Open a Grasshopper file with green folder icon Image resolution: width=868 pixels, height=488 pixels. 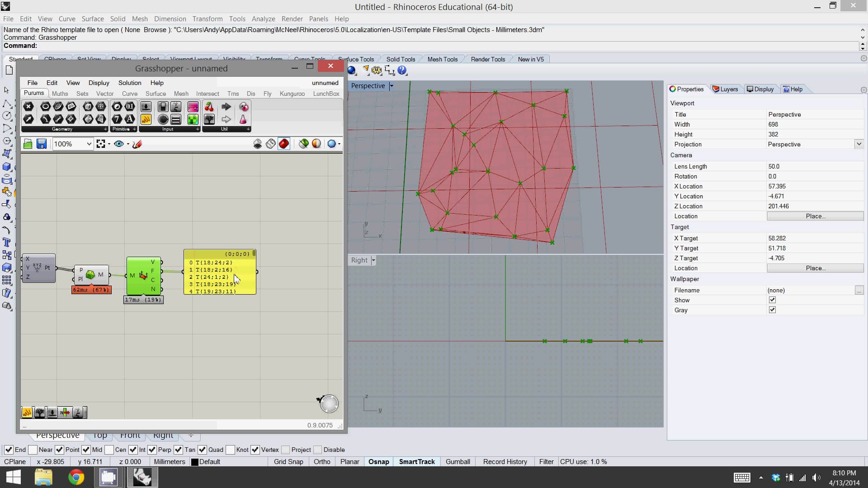coord(27,144)
